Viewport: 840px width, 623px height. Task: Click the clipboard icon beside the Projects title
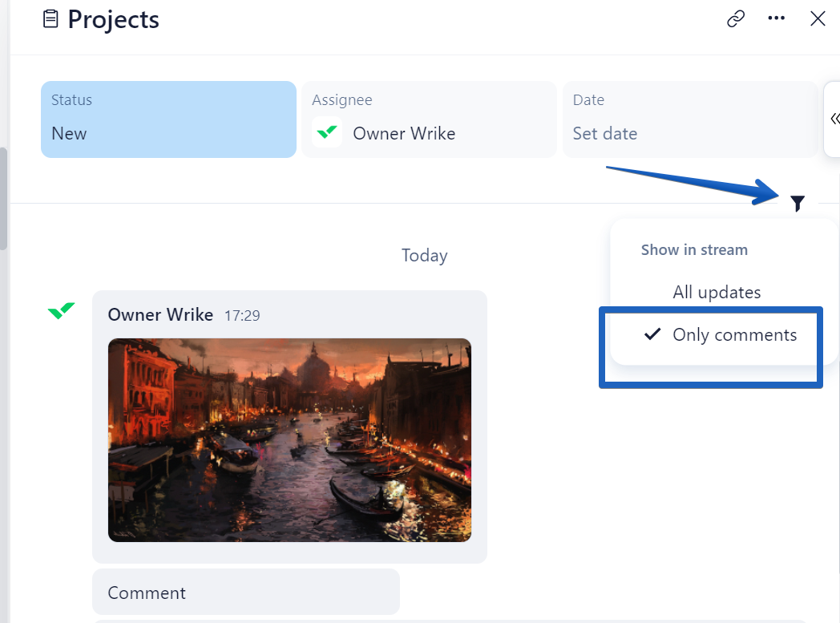pyautogui.click(x=50, y=19)
